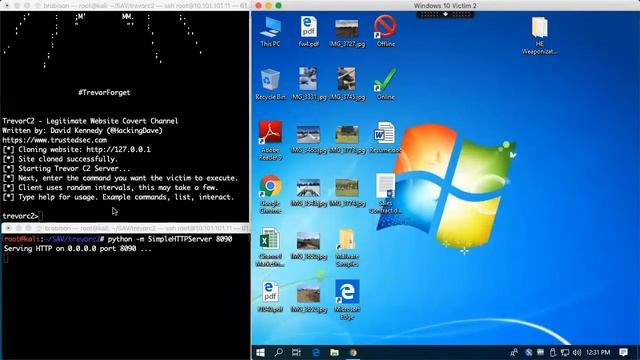The image size is (640, 360).
Task: Click the #TrevorForget text in terminal
Action: click(x=104, y=93)
